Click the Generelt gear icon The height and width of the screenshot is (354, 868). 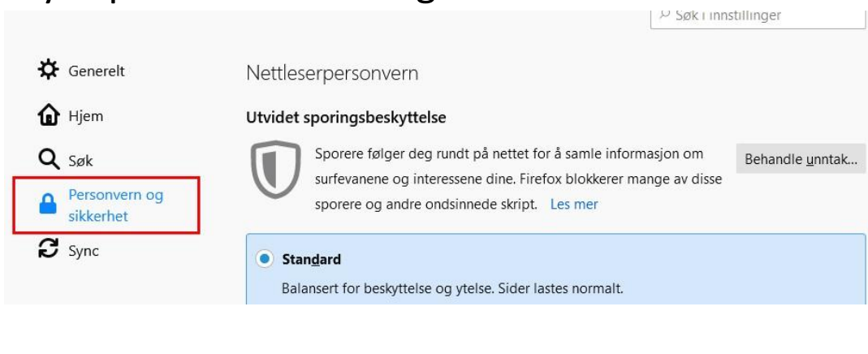(x=48, y=70)
